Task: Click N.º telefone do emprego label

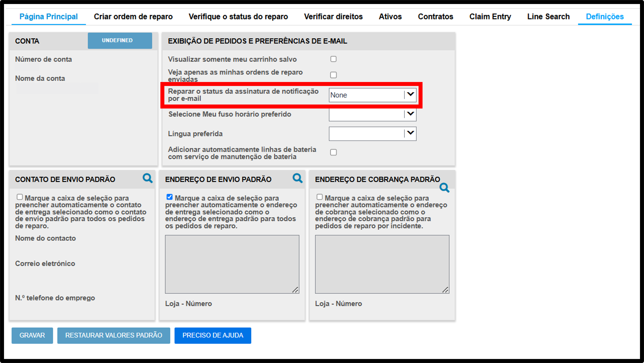Action: (x=55, y=298)
